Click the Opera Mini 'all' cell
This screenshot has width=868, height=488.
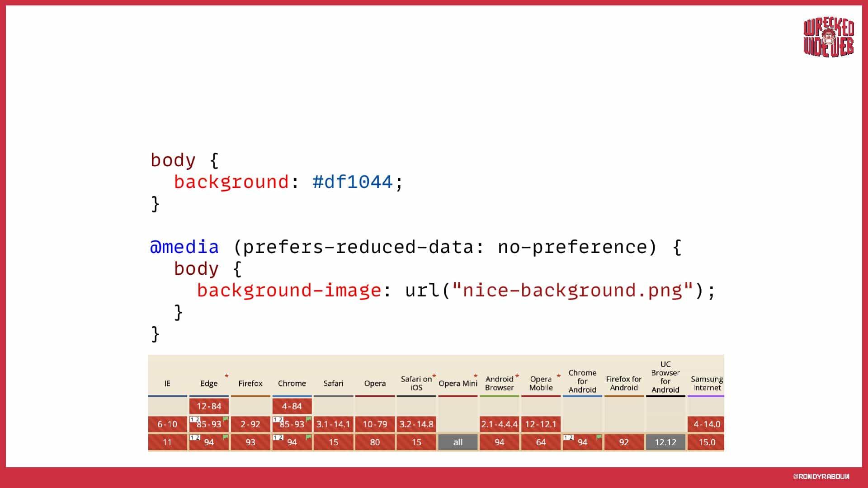click(458, 442)
